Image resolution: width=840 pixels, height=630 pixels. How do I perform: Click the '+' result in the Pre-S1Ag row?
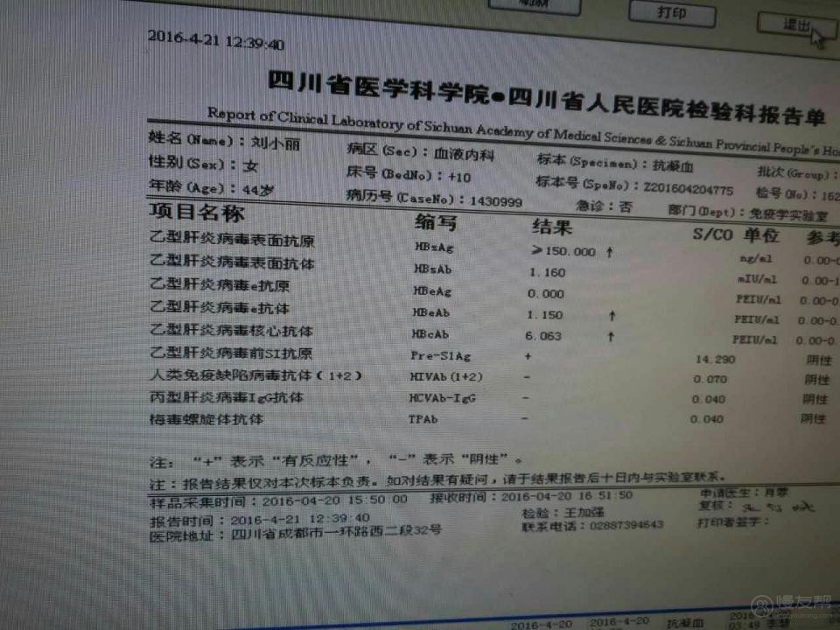(x=528, y=356)
